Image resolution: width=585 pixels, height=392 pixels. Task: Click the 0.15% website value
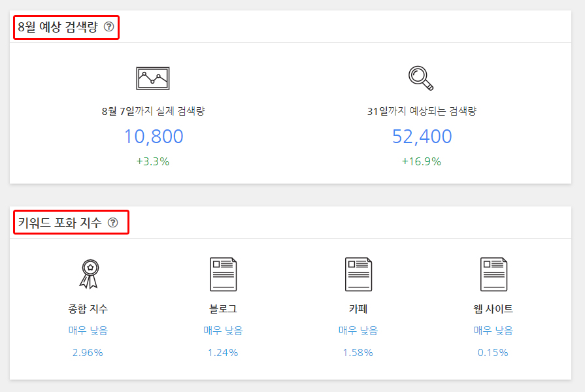coord(493,352)
